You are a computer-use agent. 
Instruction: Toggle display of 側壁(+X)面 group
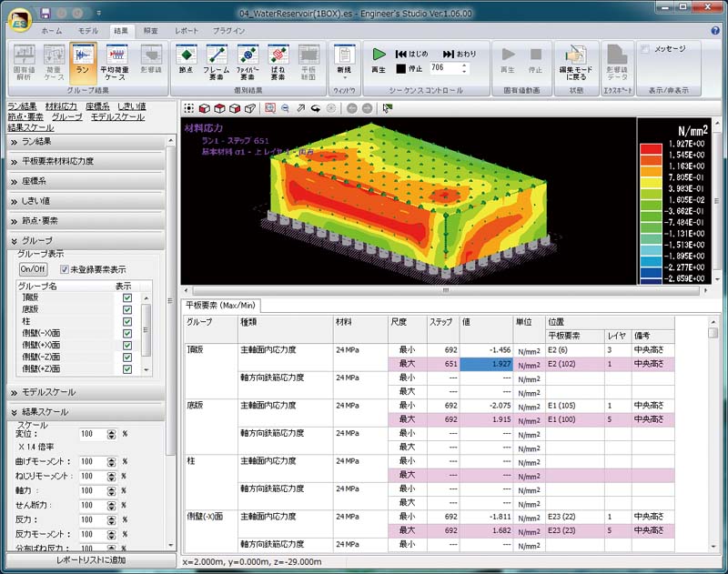click(127, 346)
